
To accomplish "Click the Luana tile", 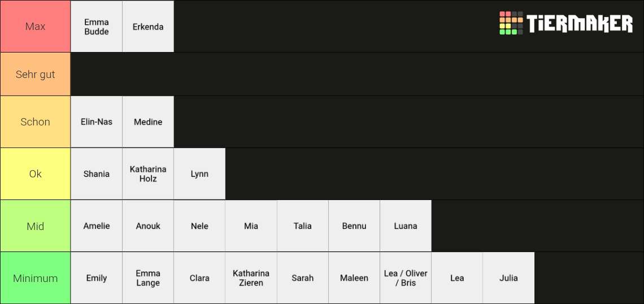I will tap(406, 226).
